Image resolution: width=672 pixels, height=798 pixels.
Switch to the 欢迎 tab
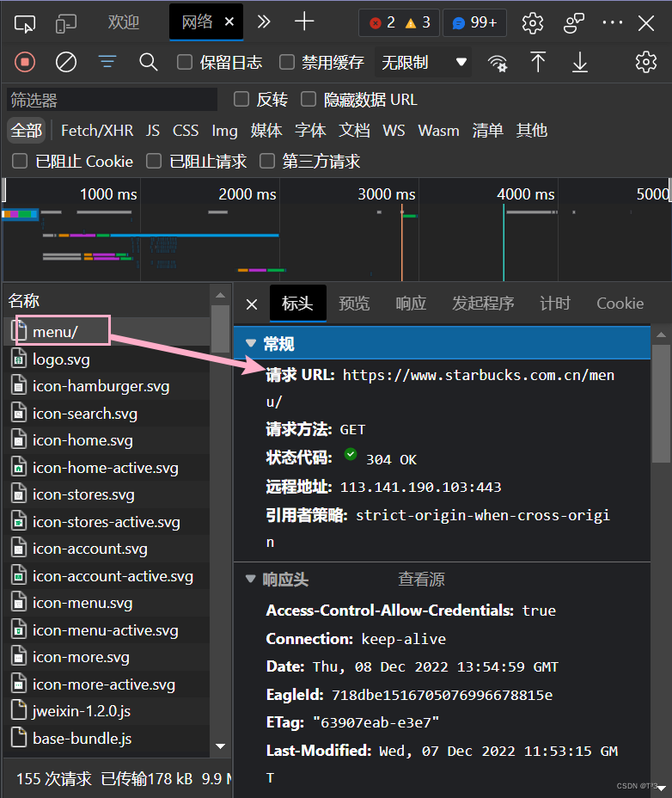[123, 22]
